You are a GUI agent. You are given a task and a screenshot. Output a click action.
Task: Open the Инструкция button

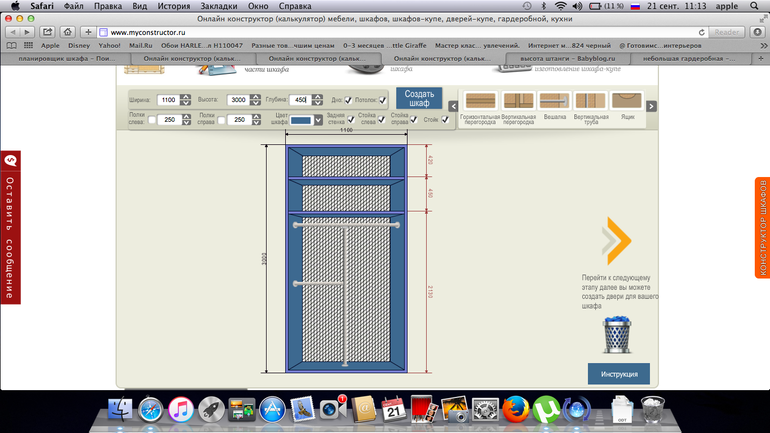[x=618, y=374]
